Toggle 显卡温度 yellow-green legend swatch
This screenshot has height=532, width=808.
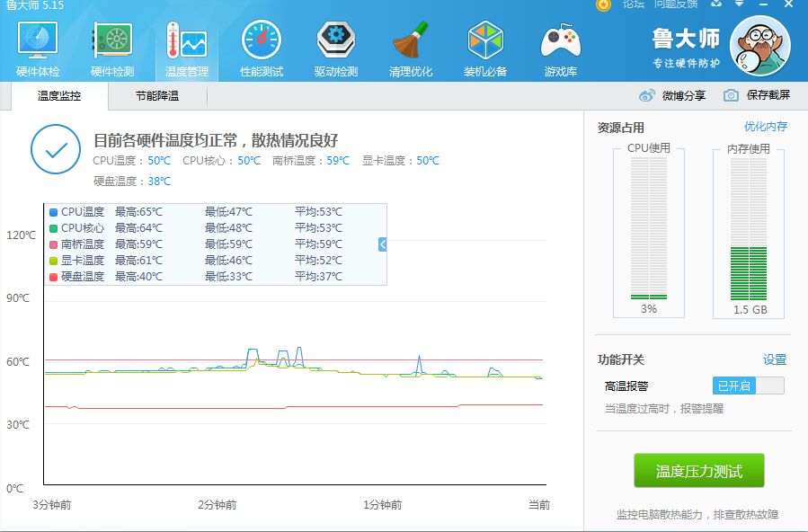point(53,261)
